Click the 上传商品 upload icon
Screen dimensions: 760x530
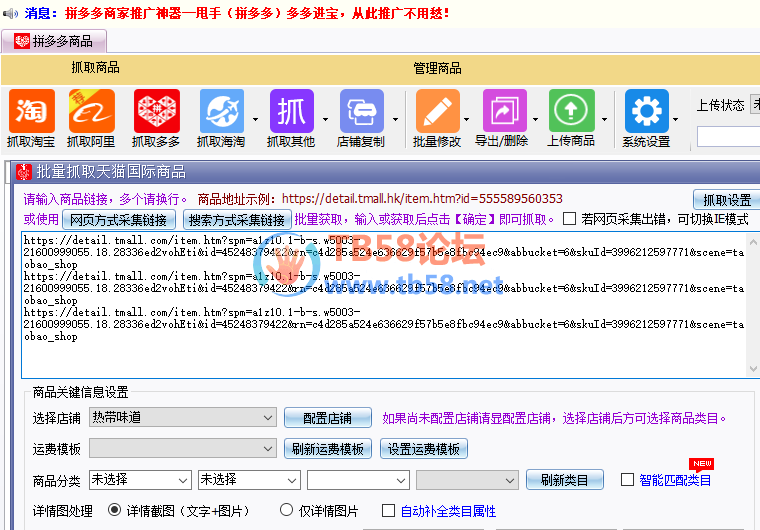(x=571, y=111)
